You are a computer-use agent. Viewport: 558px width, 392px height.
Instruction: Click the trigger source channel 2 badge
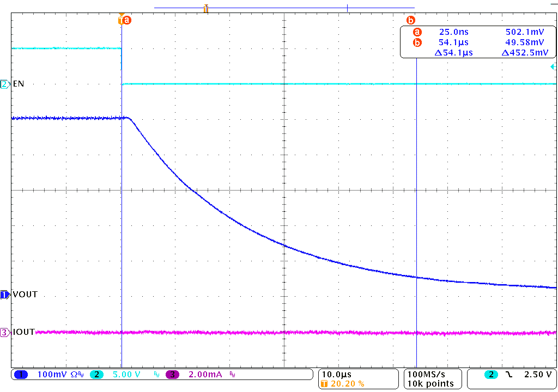(x=491, y=375)
